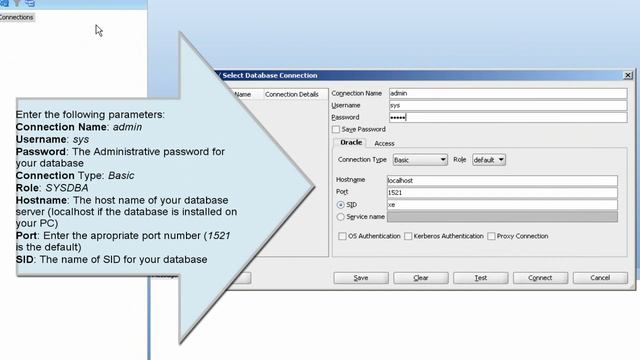Image resolution: width=640 pixels, height=360 pixels.
Task: Click the Connect button
Action: (540, 278)
